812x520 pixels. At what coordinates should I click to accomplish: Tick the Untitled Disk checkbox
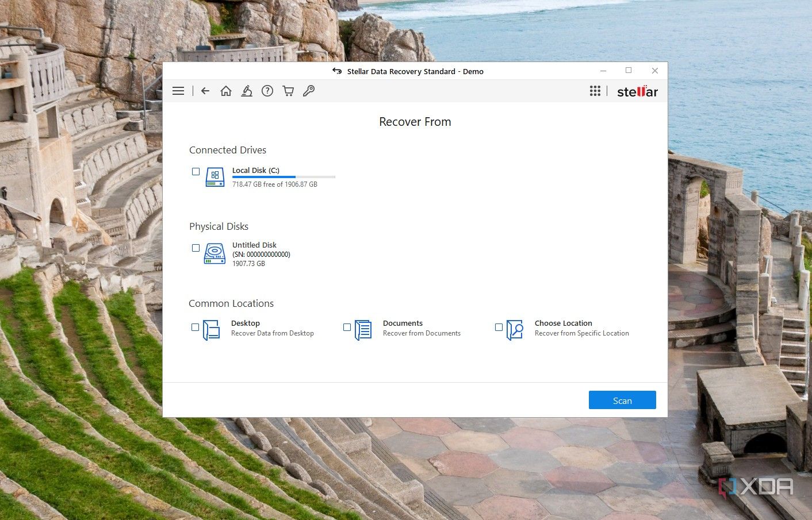[x=196, y=248]
